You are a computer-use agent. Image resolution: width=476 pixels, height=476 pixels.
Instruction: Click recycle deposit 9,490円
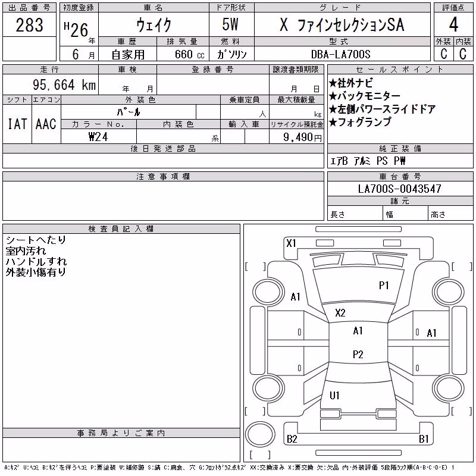point(302,137)
